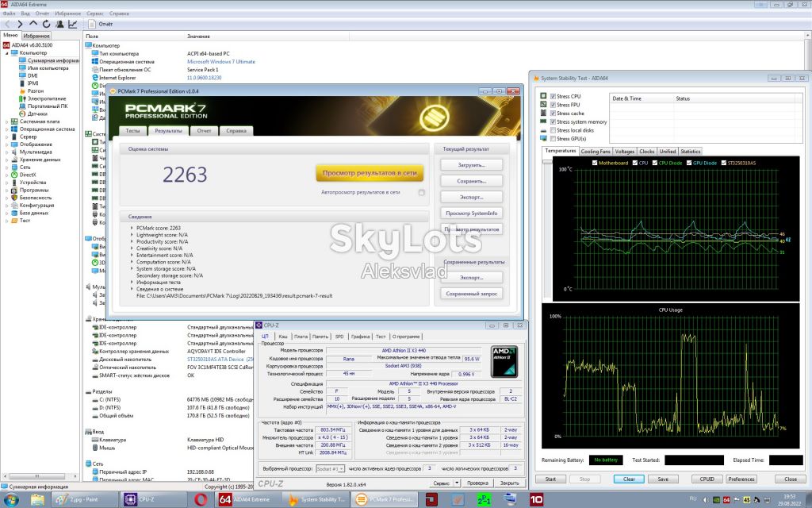Open the graph chart icon in AIDA64 toolbar

tap(72, 24)
